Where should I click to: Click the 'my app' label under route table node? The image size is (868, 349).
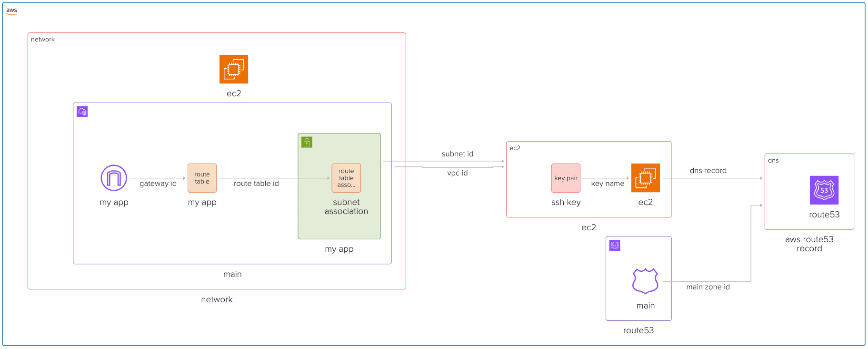pyautogui.click(x=202, y=202)
